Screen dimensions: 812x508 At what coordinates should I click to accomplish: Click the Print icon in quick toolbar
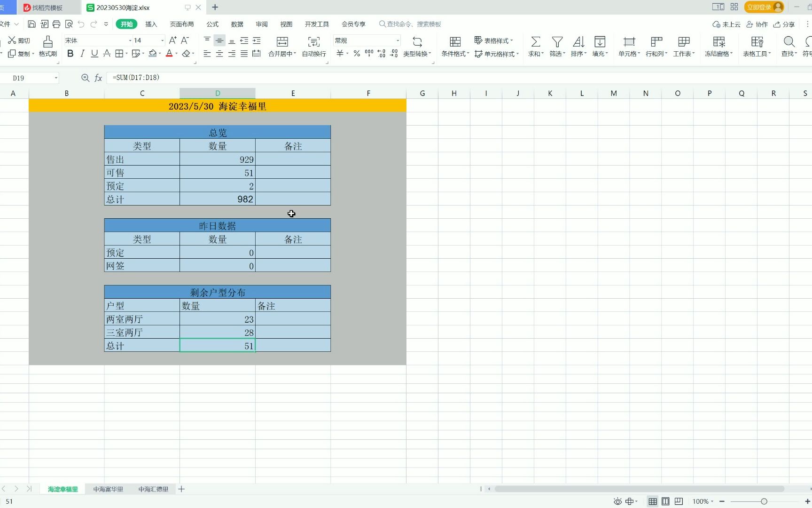point(56,24)
